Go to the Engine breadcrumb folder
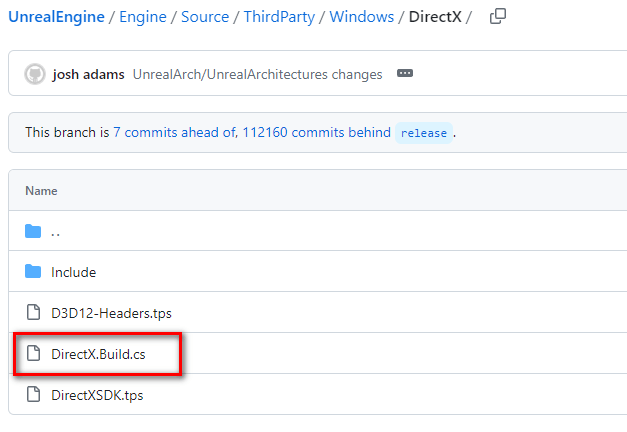Image resolution: width=627 pixels, height=432 pixels. (x=143, y=17)
